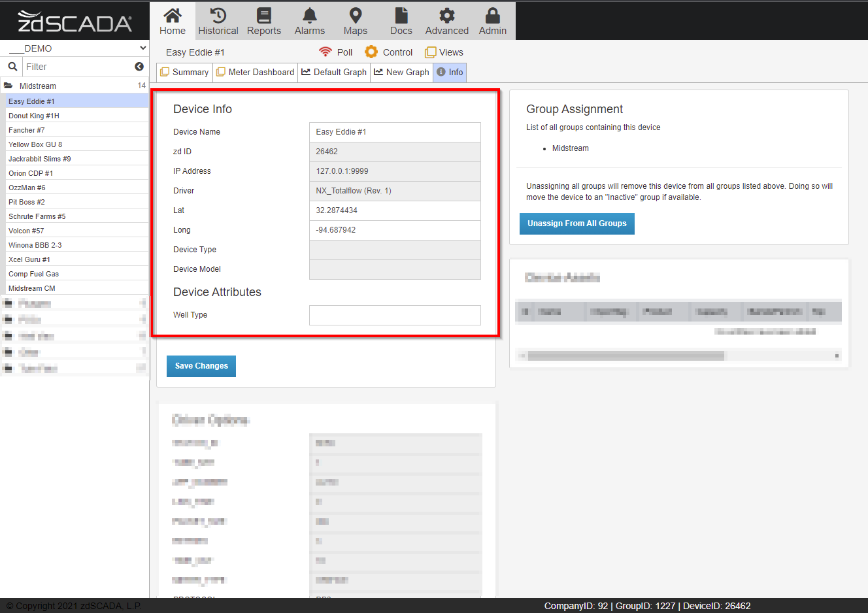
Task: Open the Docs area
Action: 401,20
